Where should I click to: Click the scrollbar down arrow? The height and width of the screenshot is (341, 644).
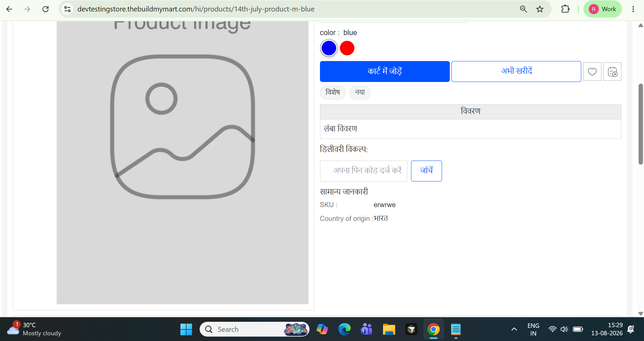[x=641, y=313]
